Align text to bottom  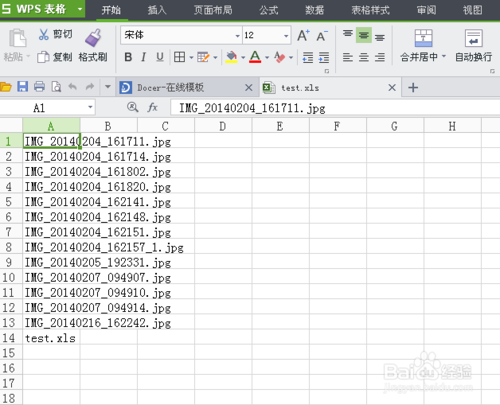(380, 37)
